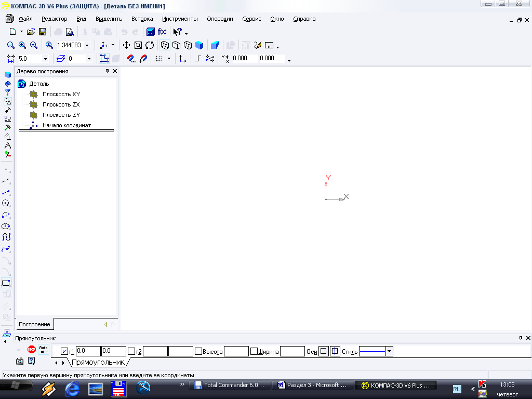
Task: Switch to Total Commander taskbar button
Action: 229,385
